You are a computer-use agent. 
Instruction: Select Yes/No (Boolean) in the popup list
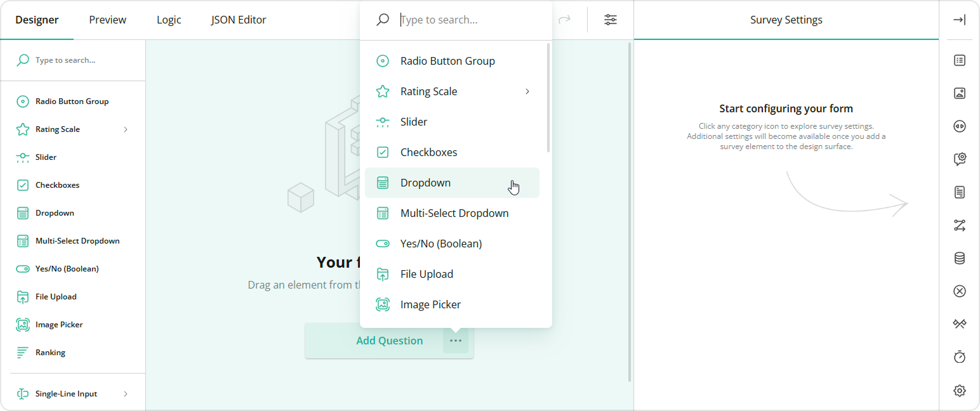click(x=441, y=243)
